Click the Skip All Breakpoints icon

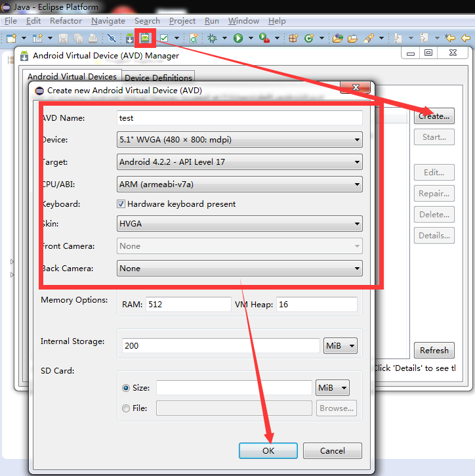(x=112, y=38)
